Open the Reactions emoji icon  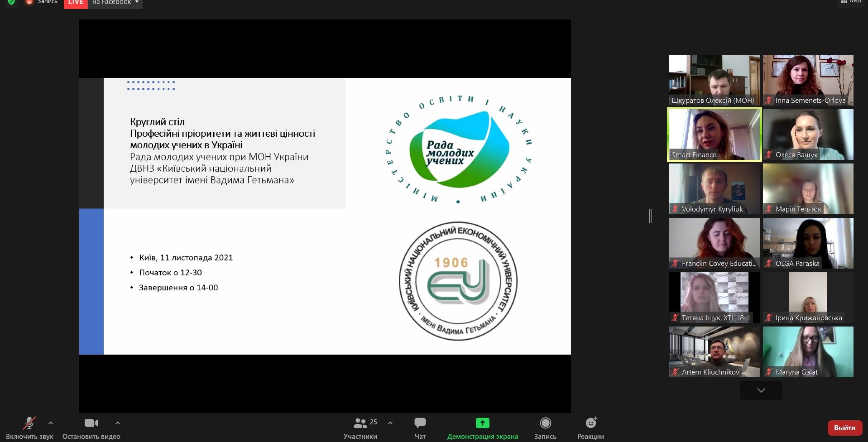pyautogui.click(x=590, y=423)
